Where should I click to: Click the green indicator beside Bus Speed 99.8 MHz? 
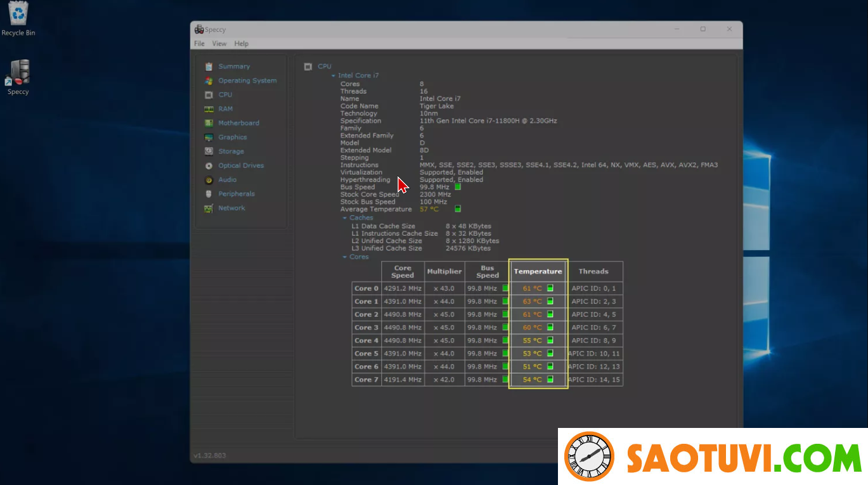click(458, 187)
